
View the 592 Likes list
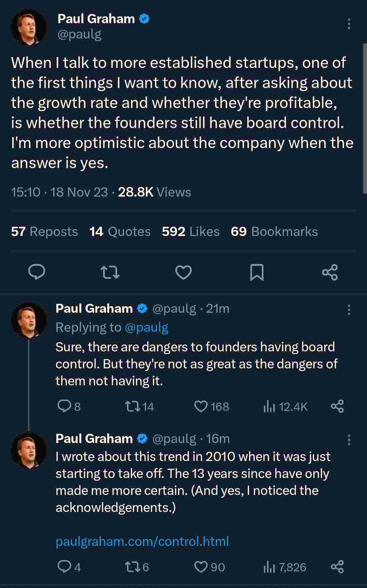click(191, 232)
